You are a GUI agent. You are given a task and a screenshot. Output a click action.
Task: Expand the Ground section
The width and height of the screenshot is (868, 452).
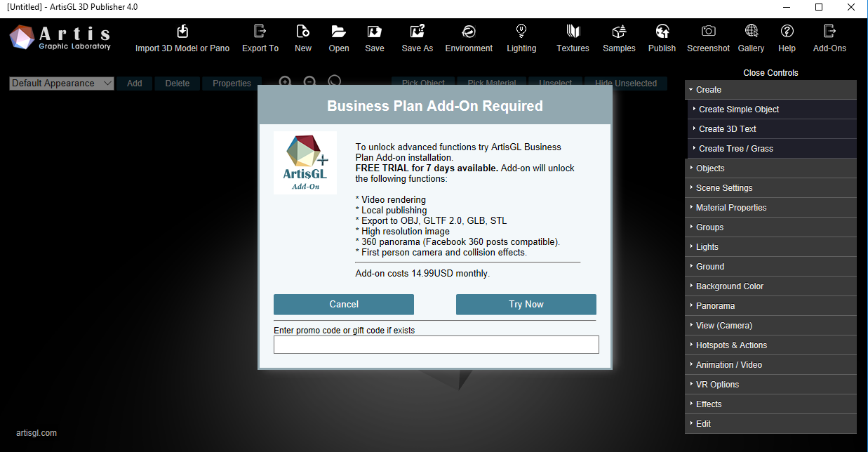click(771, 267)
